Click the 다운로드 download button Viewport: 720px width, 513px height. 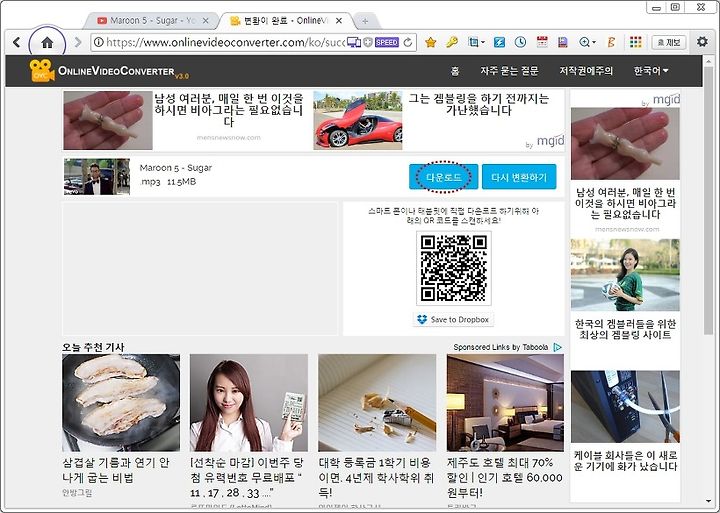[444, 177]
